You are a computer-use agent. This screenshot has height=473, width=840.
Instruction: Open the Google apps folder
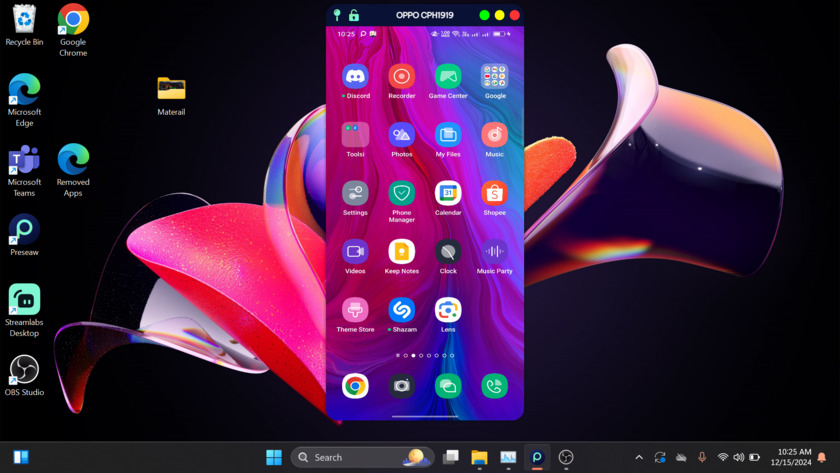(x=494, y=77)
